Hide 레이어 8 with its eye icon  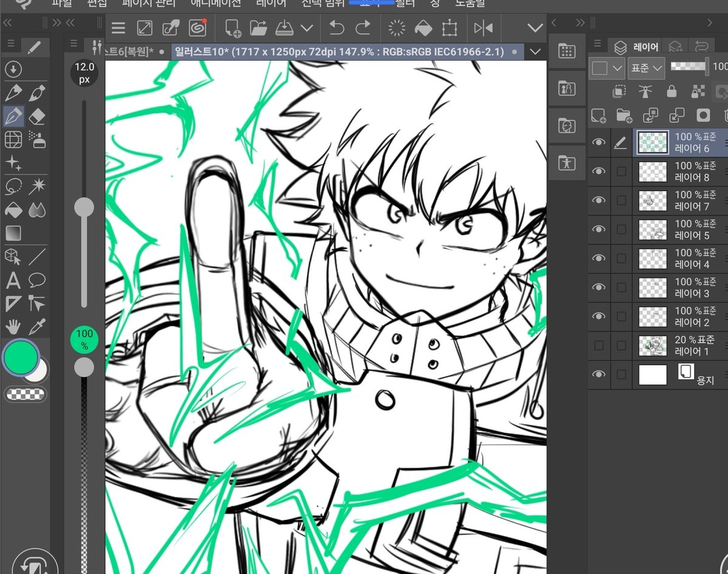[599, 172]
